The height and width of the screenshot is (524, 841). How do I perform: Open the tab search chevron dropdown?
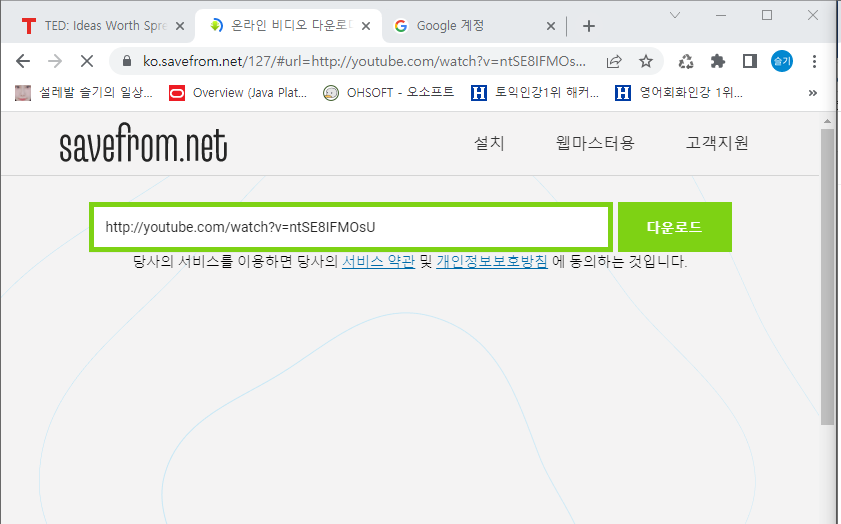coord(675,15)
